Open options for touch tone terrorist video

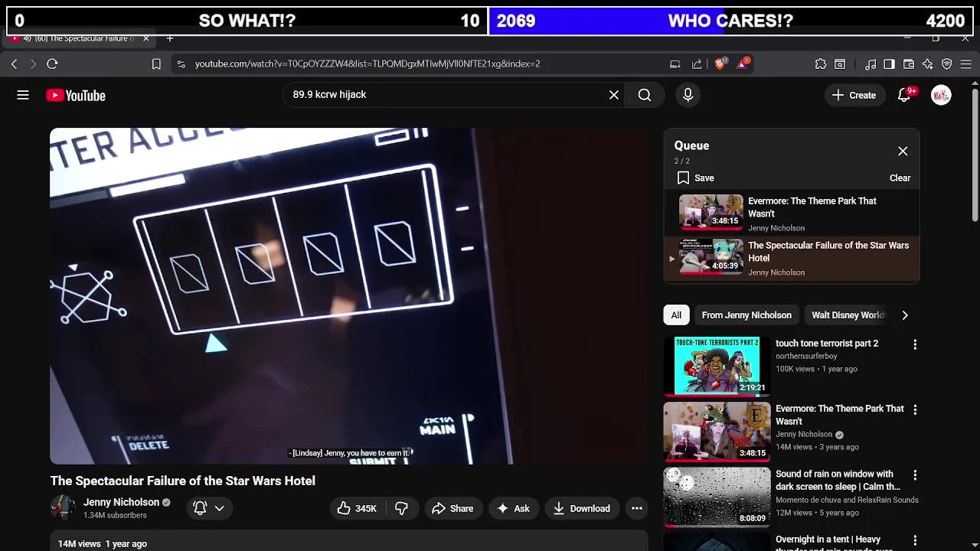pyautogui.click(x=915, y=344)
